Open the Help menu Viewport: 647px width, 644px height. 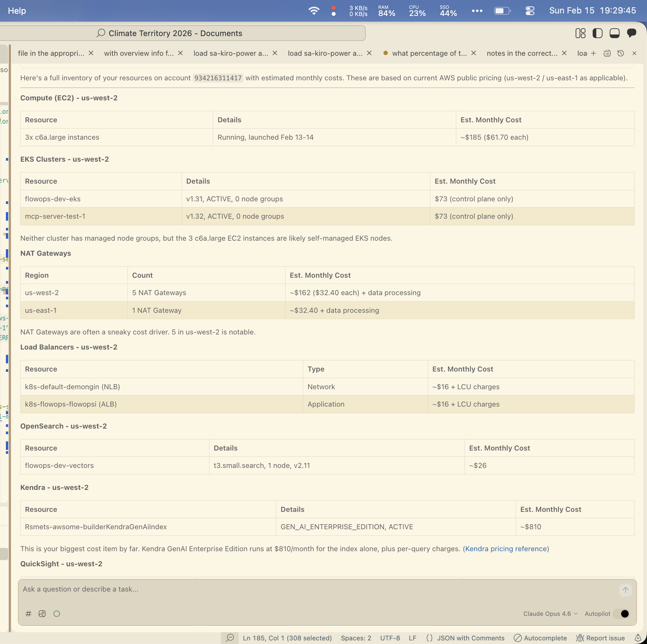point(16,11)
